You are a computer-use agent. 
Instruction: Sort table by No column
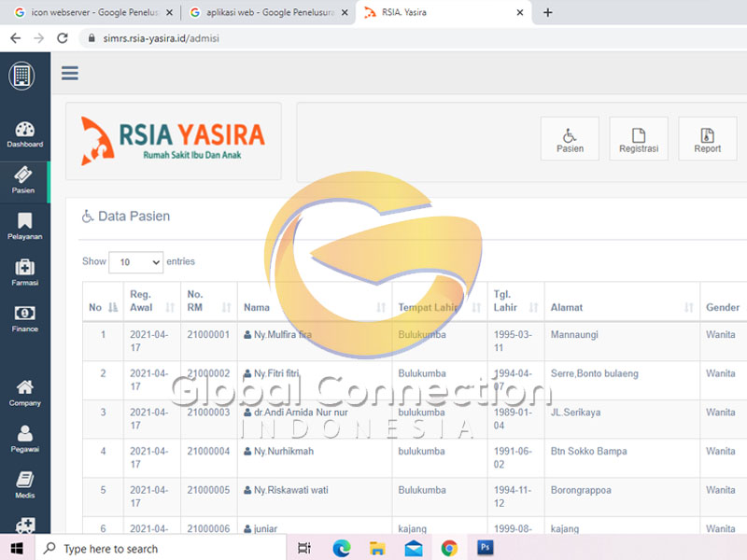tap(103, 307)
